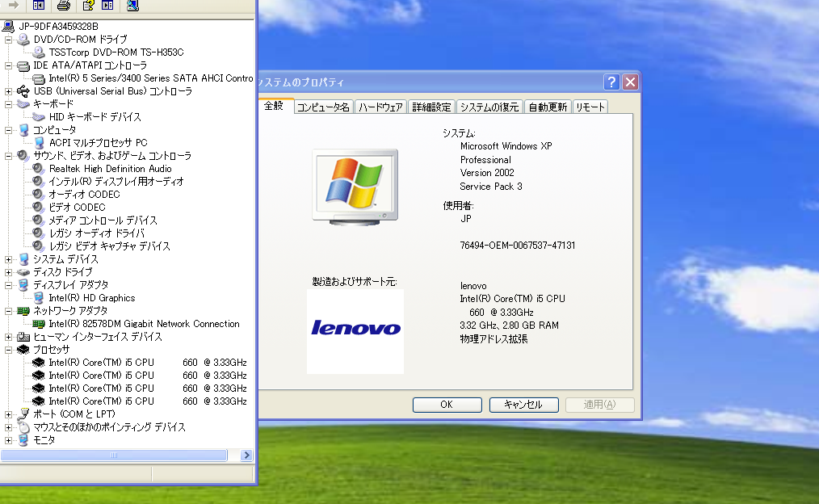Select the 全般 tab
This screenshot has width=819, height=504.
[x=275, y=106]
